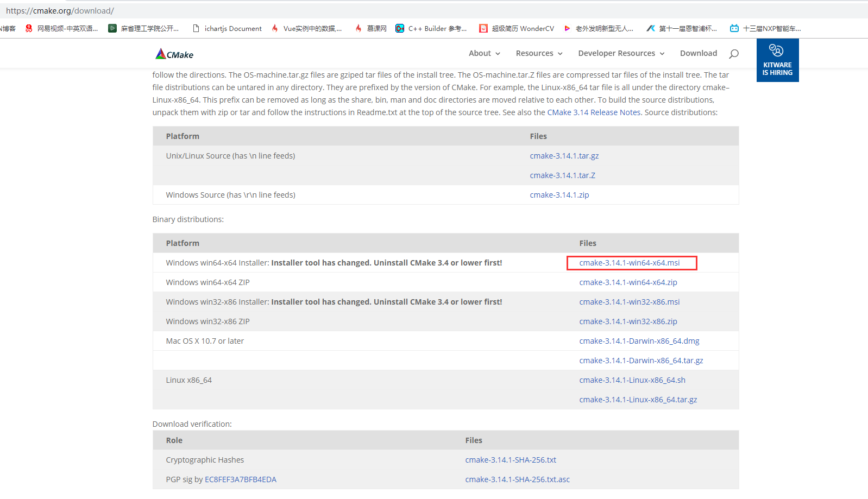Download cmake-3.14.1-win32-x86.msi
This screenshot has width=868, height=499.
point(630,302)
